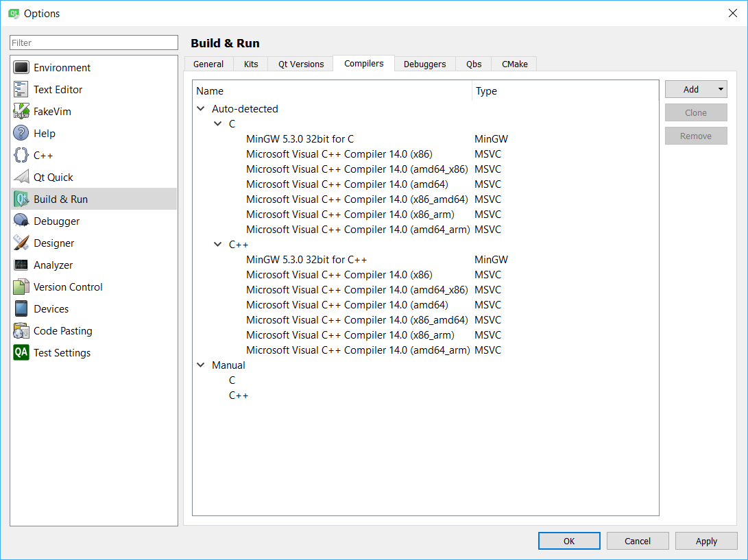
Task: Collapse the Manual tree node
Action: click(201, 365)
